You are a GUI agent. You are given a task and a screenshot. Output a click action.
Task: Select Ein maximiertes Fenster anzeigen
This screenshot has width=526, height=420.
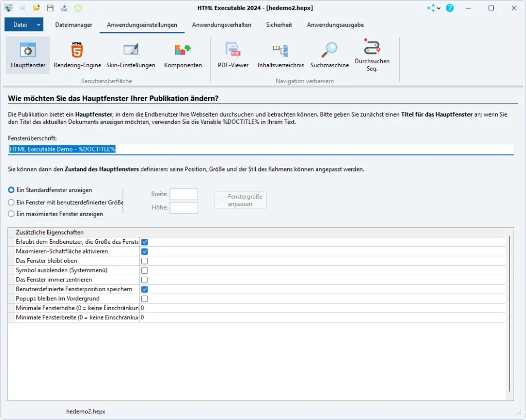tap(11, 214)
